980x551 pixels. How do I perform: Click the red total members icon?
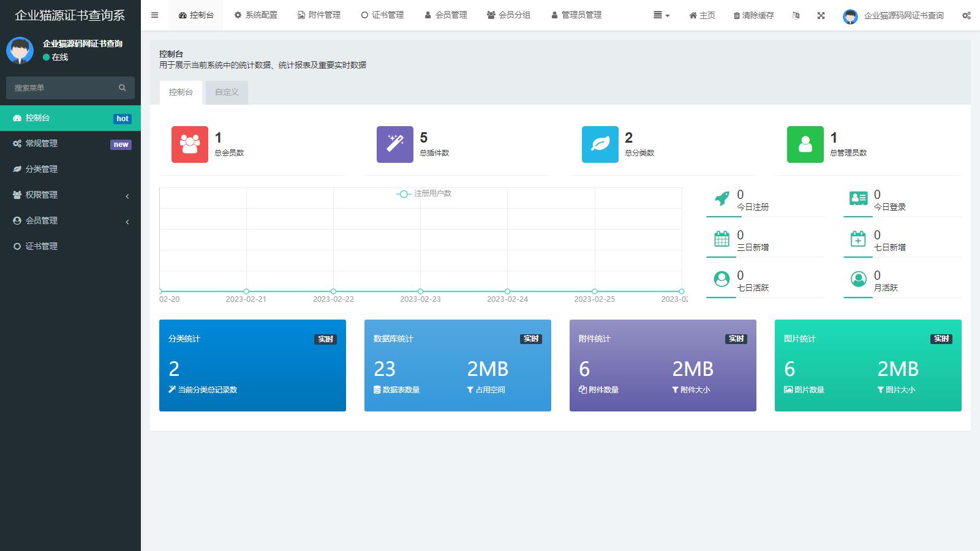tap(190, 144)
